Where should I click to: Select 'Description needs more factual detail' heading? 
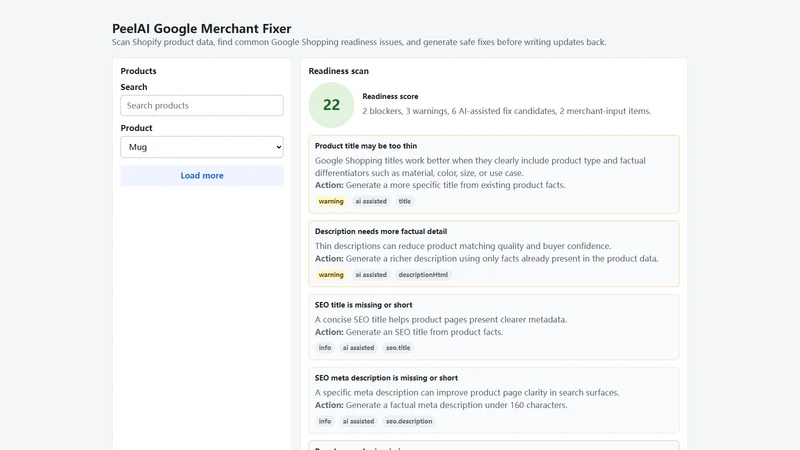pos(381,231)
